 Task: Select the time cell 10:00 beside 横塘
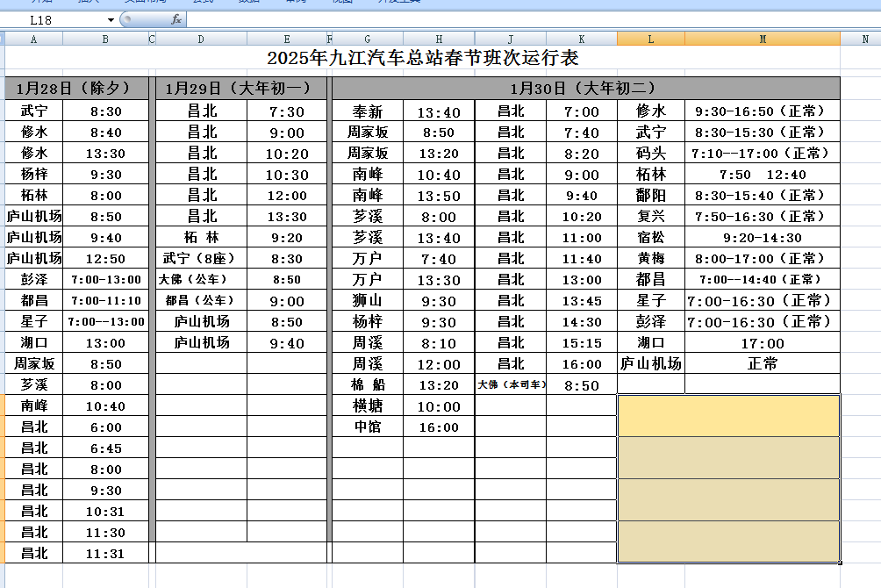[x=439, y=405]
